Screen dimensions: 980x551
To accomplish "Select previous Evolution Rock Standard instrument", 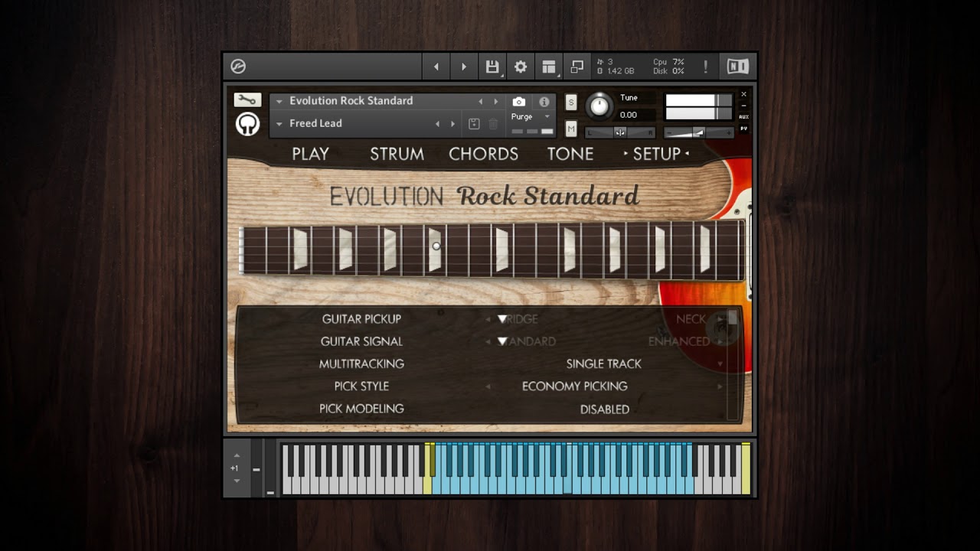I will pos(481,101).
